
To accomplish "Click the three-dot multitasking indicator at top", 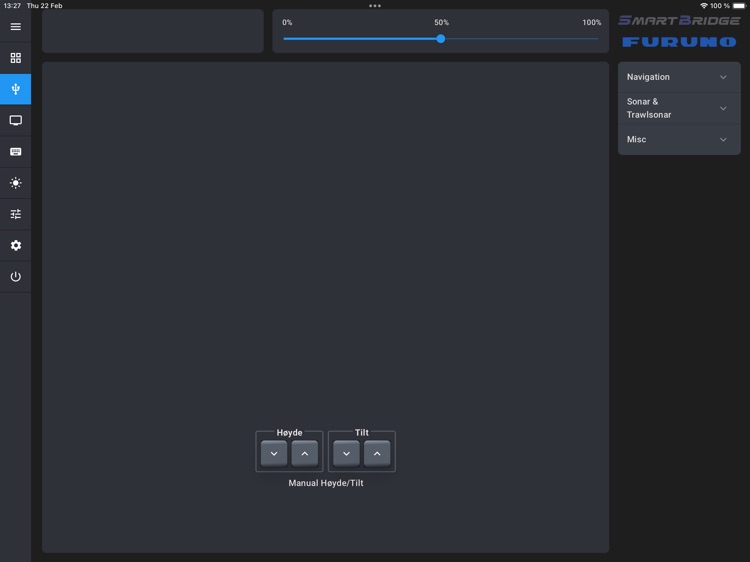I will [375, 6].
